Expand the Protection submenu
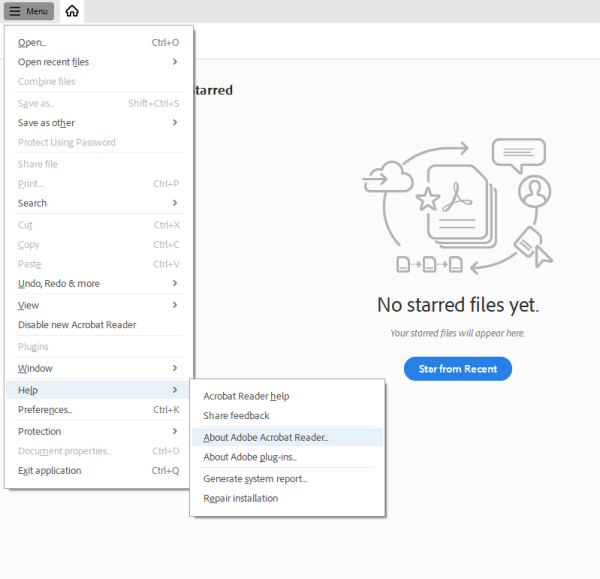The height and width of the screenshot is (579, 600). [98, 432]
